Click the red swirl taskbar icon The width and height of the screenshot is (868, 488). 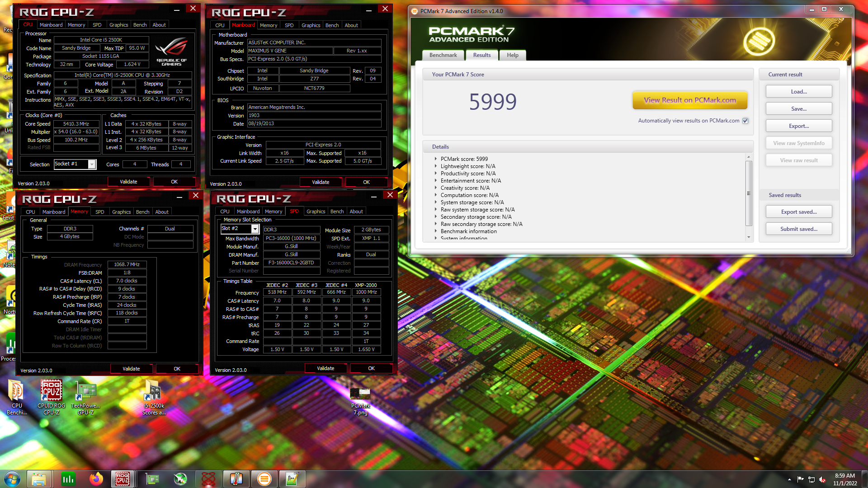208,479
